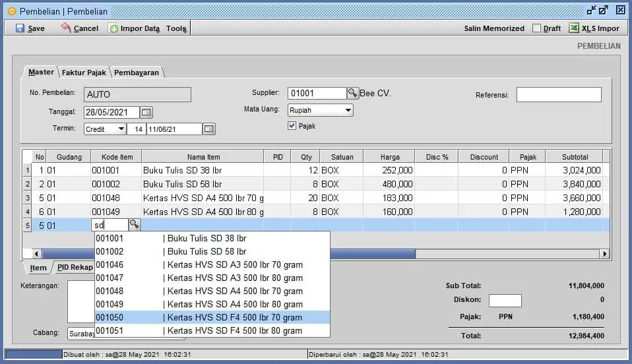This screenshot has width=632, height=364.
Task: Click the Diskon input field
Action: tap(505, 301)
